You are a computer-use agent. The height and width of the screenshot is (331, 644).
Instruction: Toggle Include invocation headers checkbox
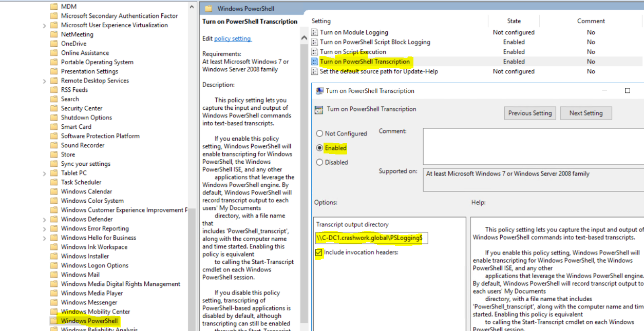(x=319, y=252)
